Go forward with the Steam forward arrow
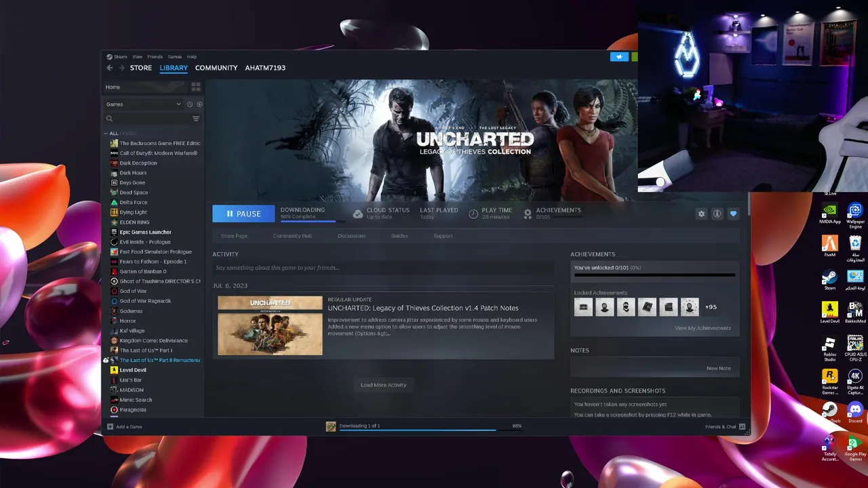The image size is (868, 488). coord(122,68)
